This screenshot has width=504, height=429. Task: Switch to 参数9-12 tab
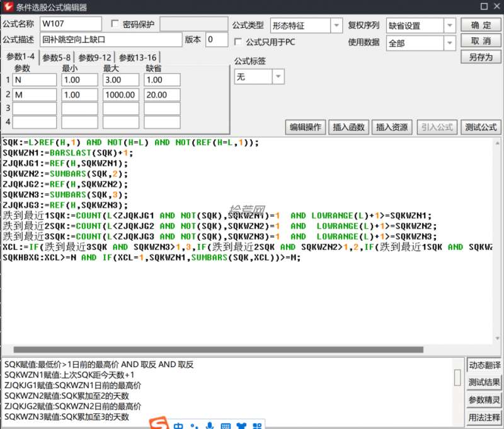pyautogui.click(x=95, y=57)
